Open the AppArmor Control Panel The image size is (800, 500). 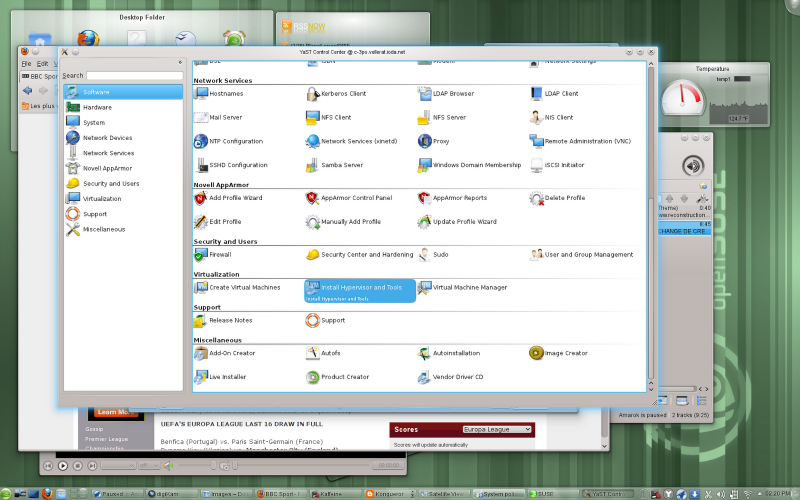pyautogui.click(x=349, y=198)
